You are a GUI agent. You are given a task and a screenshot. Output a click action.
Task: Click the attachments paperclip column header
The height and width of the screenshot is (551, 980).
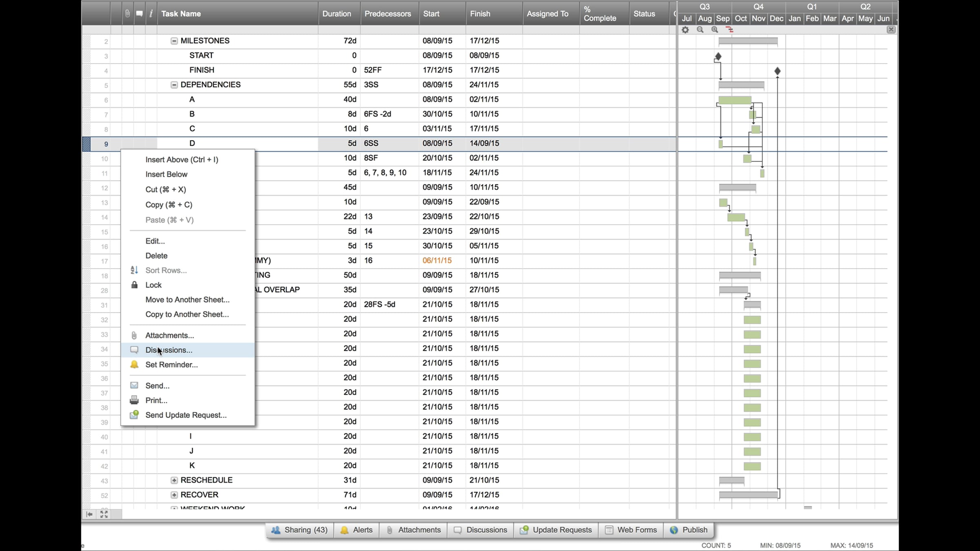[127, 13]
